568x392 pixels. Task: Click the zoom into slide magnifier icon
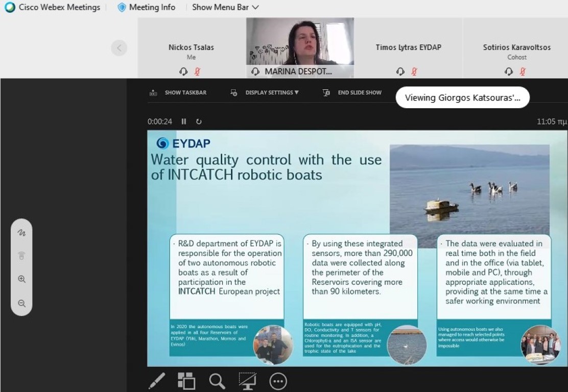point(217,381)
